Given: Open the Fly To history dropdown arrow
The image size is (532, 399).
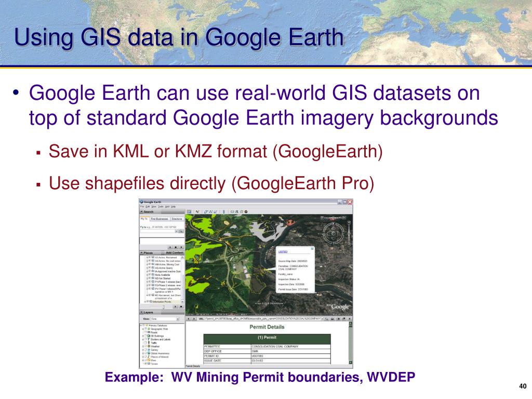Looking at the screenshot, I should coord(177,231).
